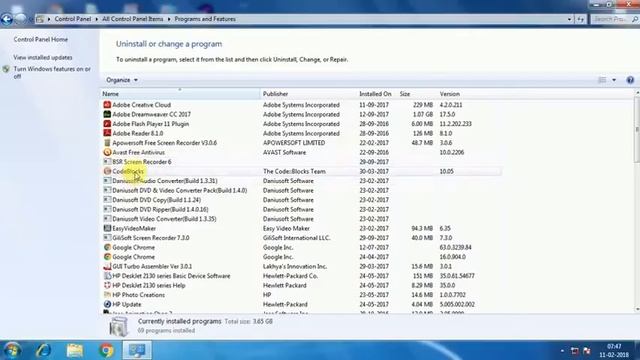Sort by Version column header

coord(469,94)
